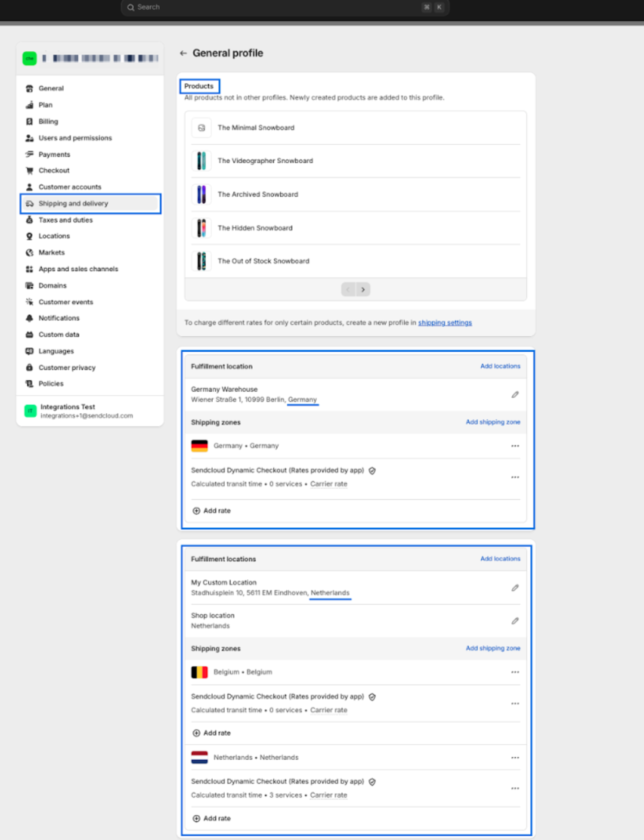Open the Belgium zone three-dot menu
644x840 pixels.
click(515, 672)
